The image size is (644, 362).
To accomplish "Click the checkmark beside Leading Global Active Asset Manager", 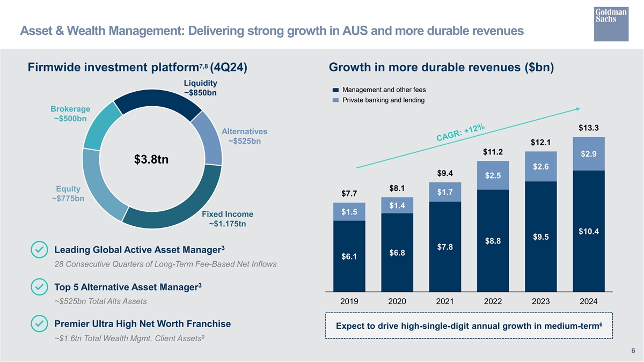I will coord(38,250).
